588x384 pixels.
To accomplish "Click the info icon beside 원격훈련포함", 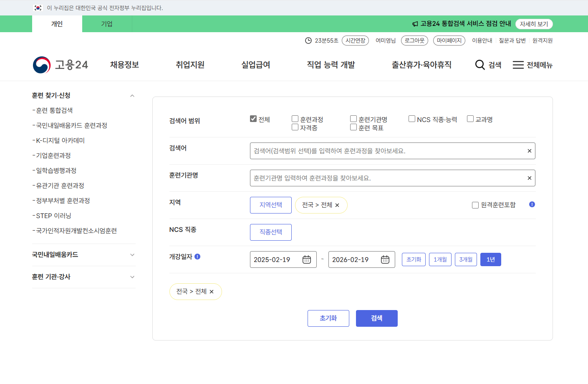I will [532, 204].
